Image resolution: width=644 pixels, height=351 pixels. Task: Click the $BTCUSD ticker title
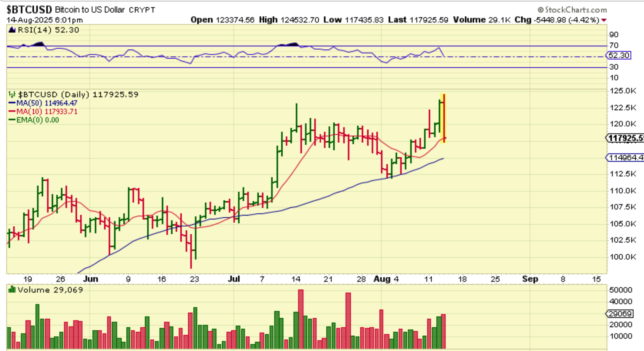pos(29,10)
